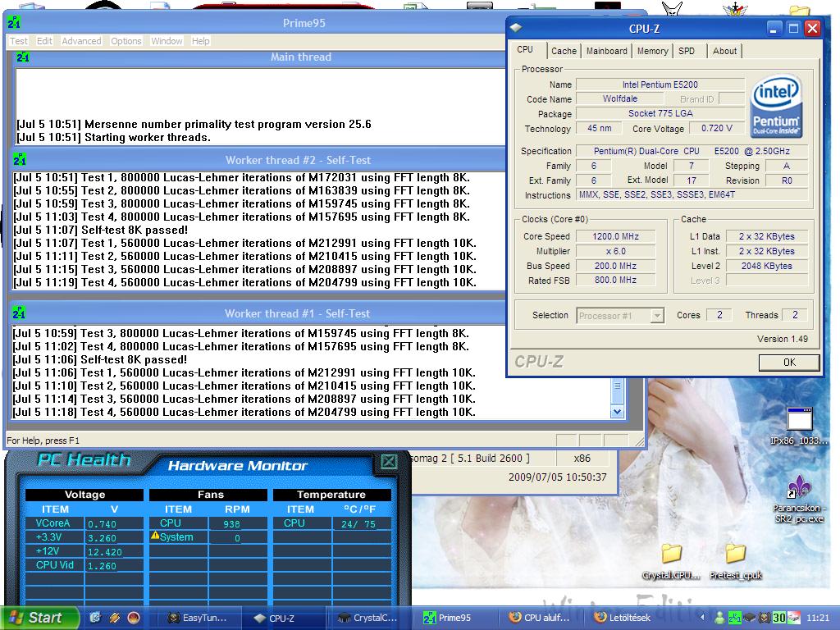Screen dimensions: 840x630
Task: Switch to CPU-Z taskbar button
Action: [283, 618]
